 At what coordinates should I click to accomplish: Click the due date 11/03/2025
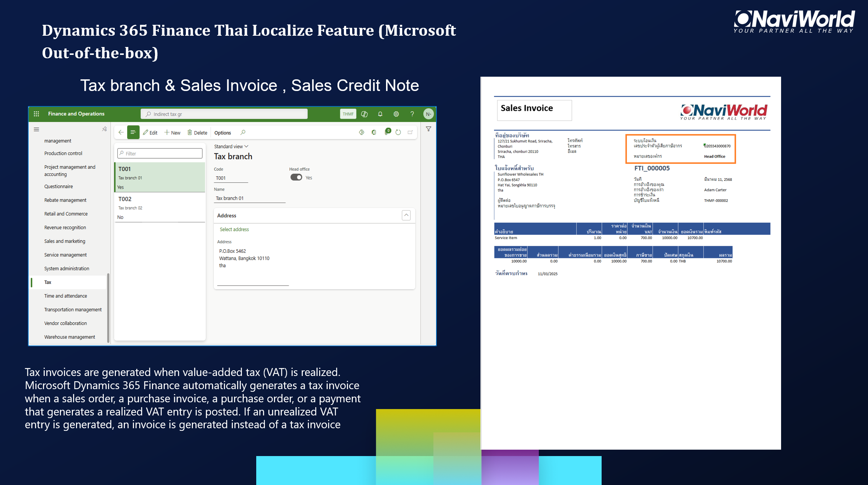click(547, 274)
